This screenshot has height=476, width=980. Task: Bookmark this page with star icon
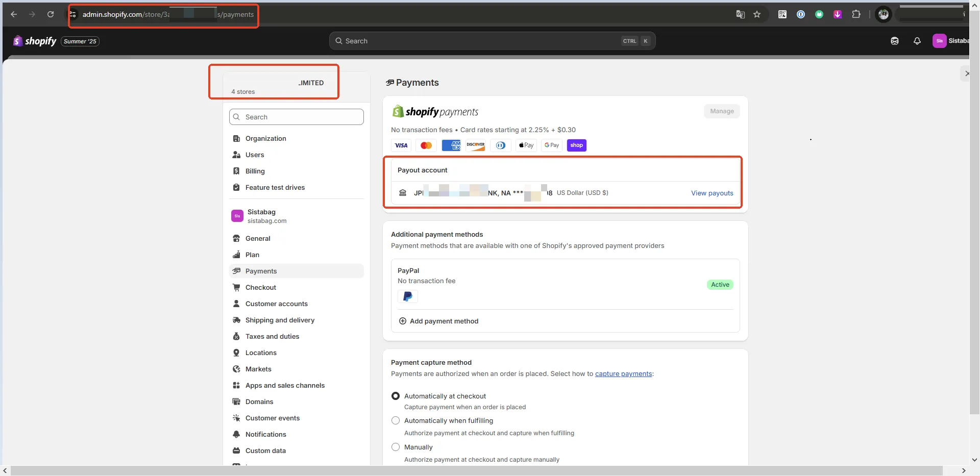pyautogui.click(x=757, y=14)
